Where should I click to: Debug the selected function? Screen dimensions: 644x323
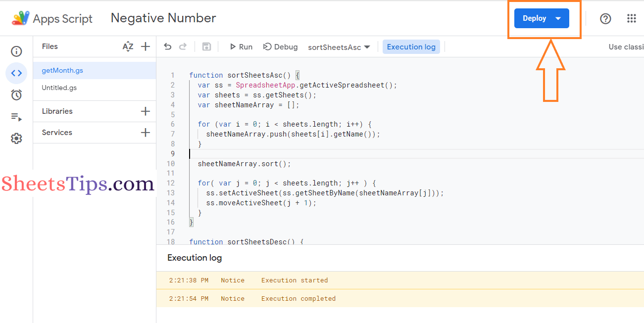pos(280,47)
